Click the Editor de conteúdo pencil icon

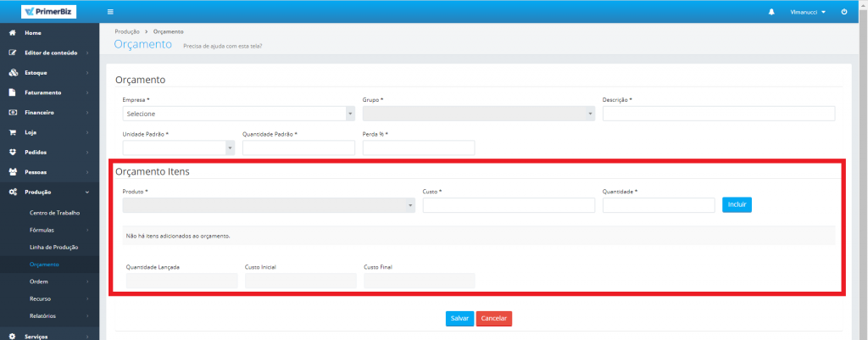click(12, 53)
